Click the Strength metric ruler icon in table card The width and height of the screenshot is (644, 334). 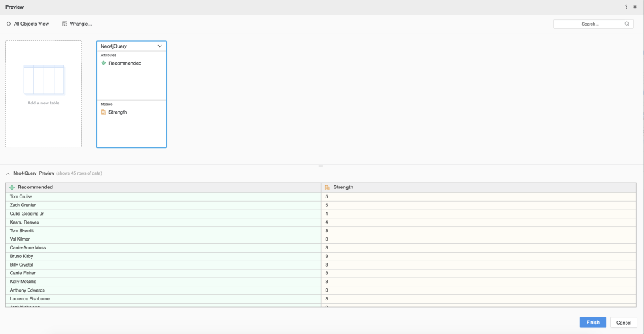pos(104,112)
